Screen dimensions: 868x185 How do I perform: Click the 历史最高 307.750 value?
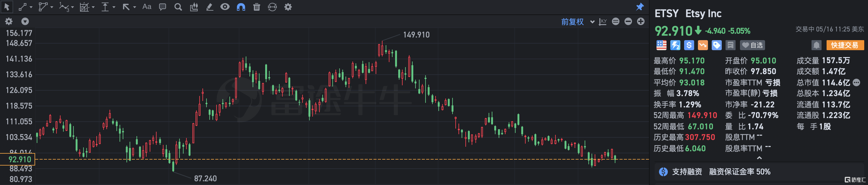tap(700, 137)
